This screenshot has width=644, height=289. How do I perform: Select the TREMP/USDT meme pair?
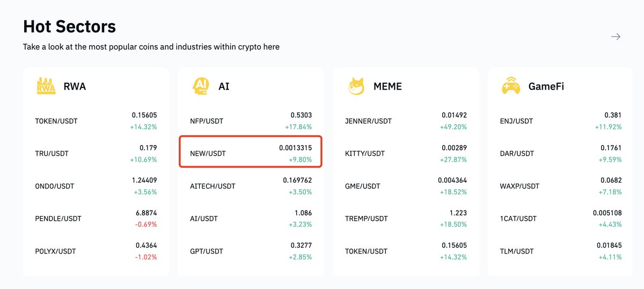point(406,219)
